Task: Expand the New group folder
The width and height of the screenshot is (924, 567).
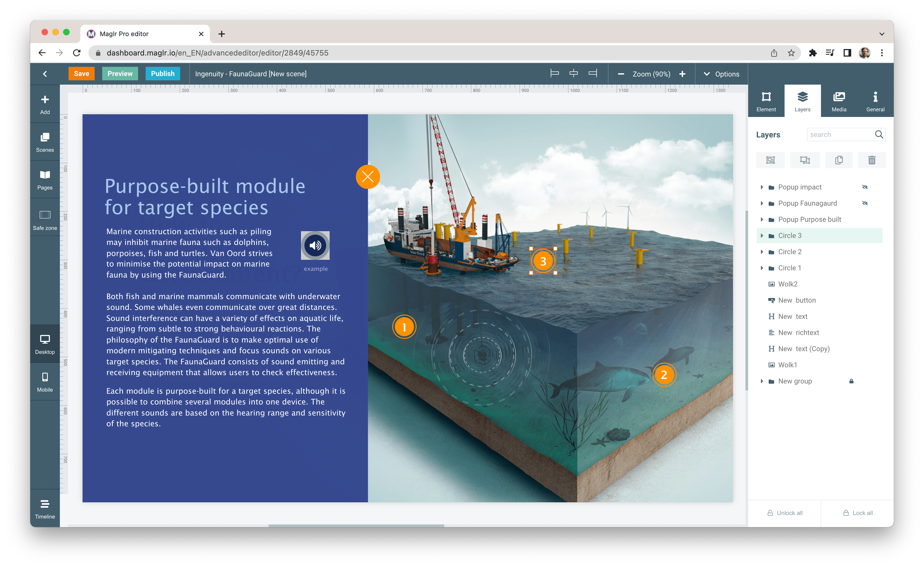Action: coord(761,381)
